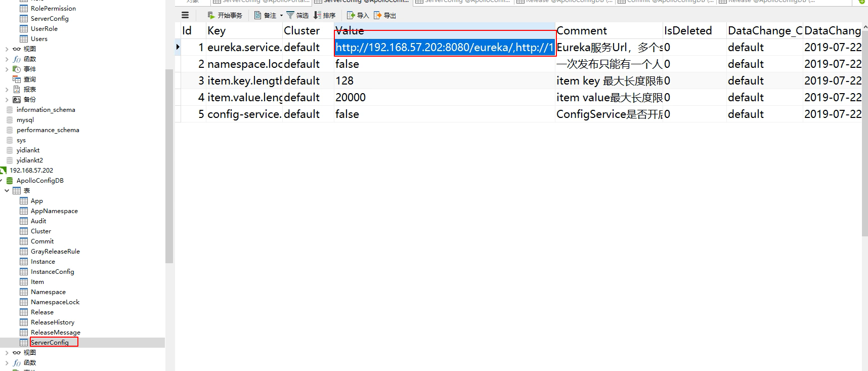Click the left tree panel vertical scrollbar
This screenshot has height=371, width=868.
pyautogui.click(x=169, y=166)
